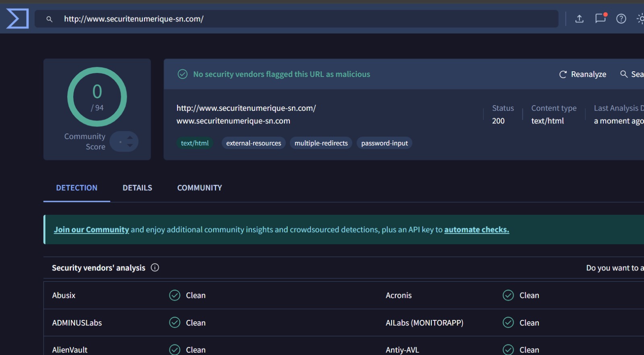This screenshot has height=355, width=644.
Task: Click the search magnifier icon in URL bar
Action: pyautogui.click(x=49, y=19)
